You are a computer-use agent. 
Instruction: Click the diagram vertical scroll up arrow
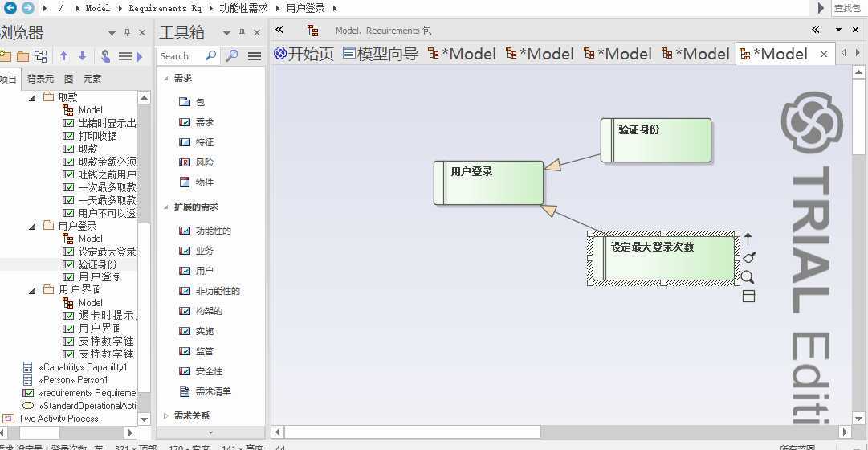pos(859,72)
